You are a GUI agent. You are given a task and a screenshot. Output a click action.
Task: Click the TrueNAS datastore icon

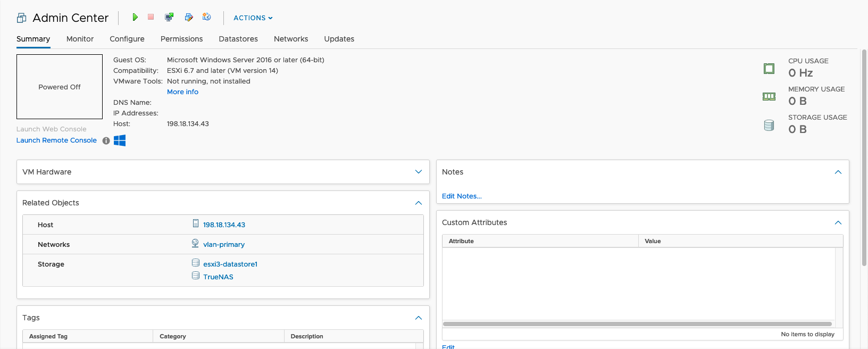(x=196, y=276)
